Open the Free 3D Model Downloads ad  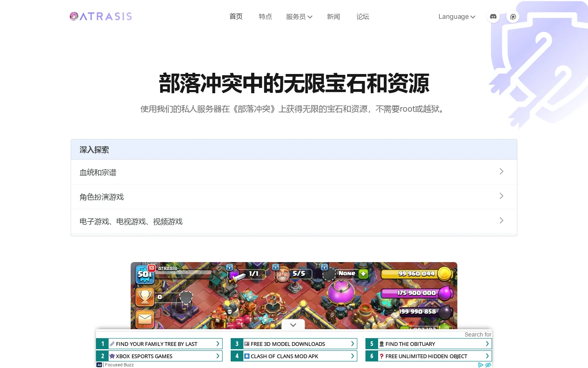click(294, 344)
